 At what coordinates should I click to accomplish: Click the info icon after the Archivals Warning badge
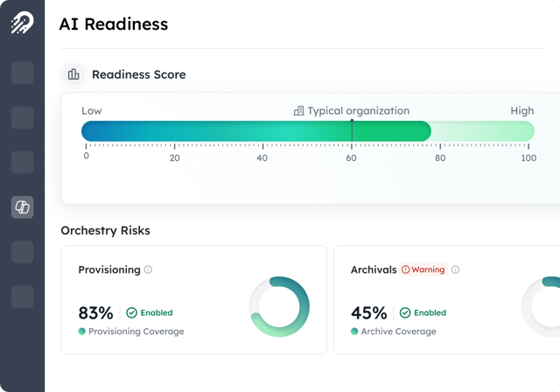(456, 269)
